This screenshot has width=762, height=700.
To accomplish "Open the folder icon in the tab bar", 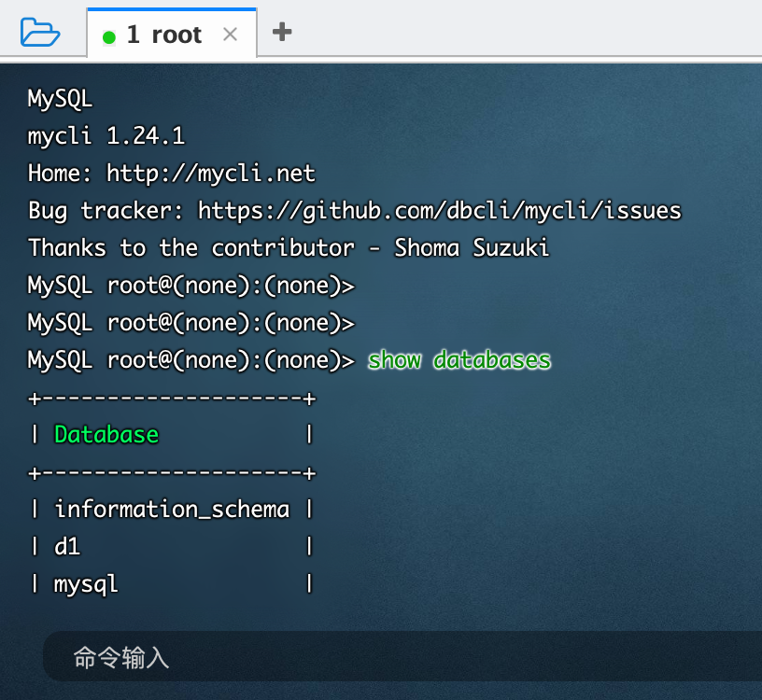I will pyautogui.click(x=40, y=32).
